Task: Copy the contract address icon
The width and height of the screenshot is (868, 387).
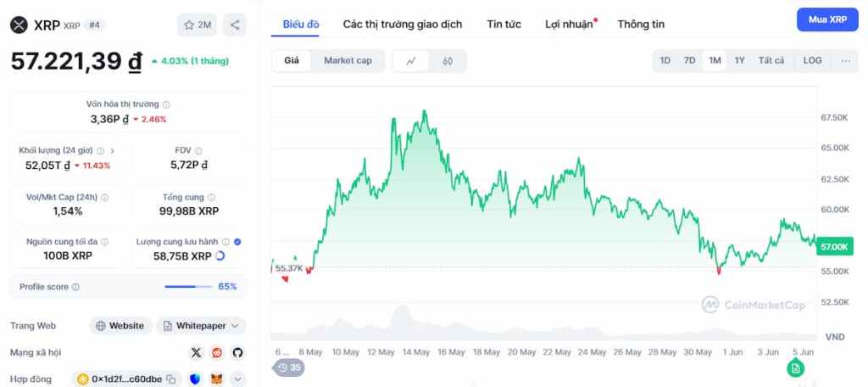Action: [171, 379]
